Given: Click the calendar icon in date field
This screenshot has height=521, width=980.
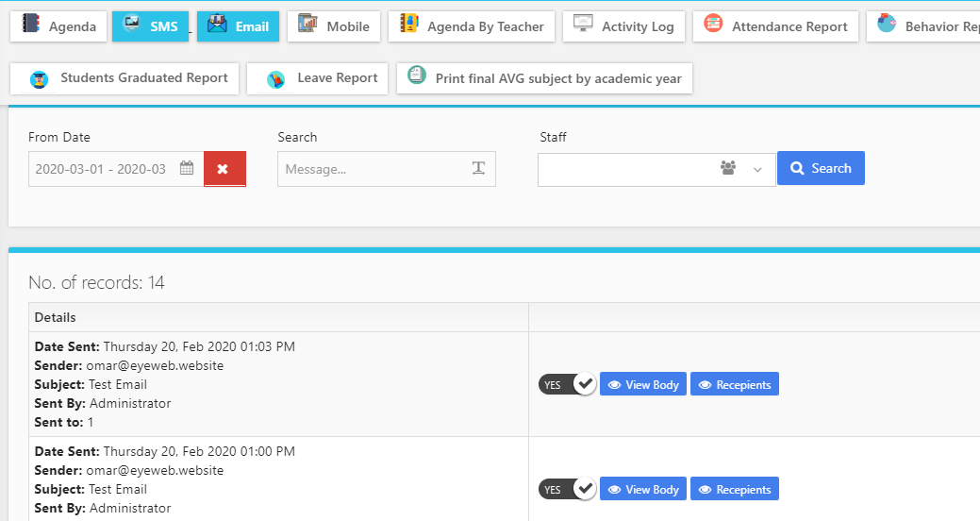Looking at the screenshot, I should coord(186,168).
